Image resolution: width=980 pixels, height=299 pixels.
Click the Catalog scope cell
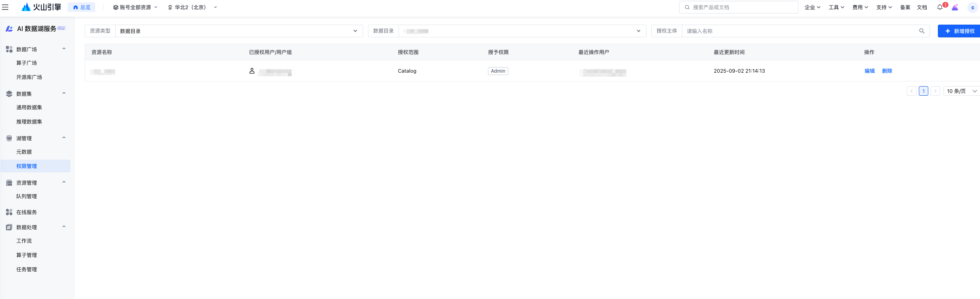pos(407,71)
